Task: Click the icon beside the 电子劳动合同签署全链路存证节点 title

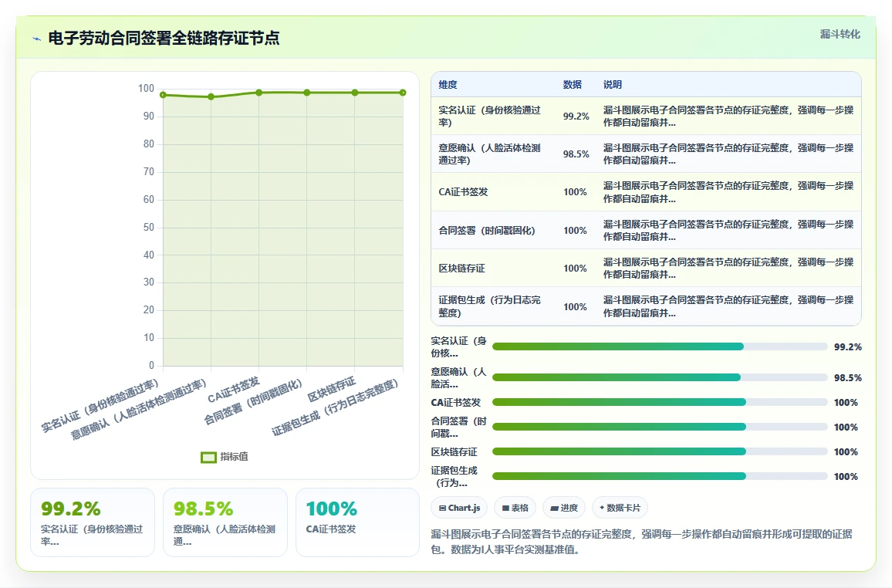Action: [37, 39]
